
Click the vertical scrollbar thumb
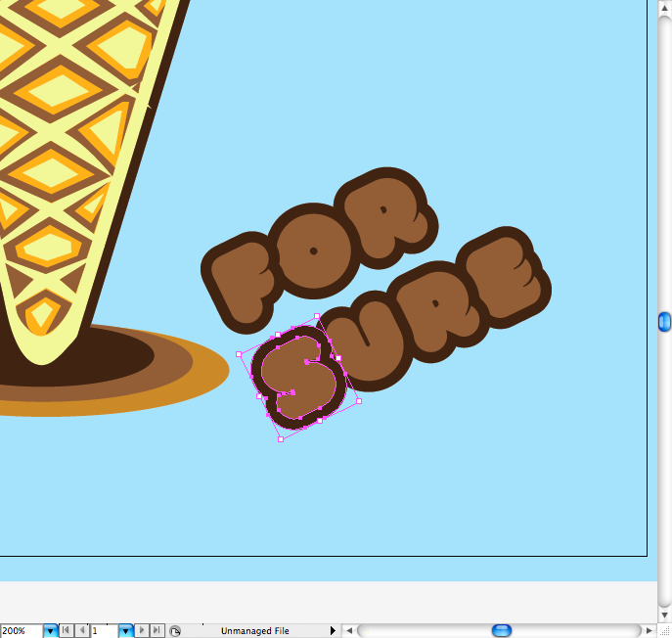[x=664, y=321]
